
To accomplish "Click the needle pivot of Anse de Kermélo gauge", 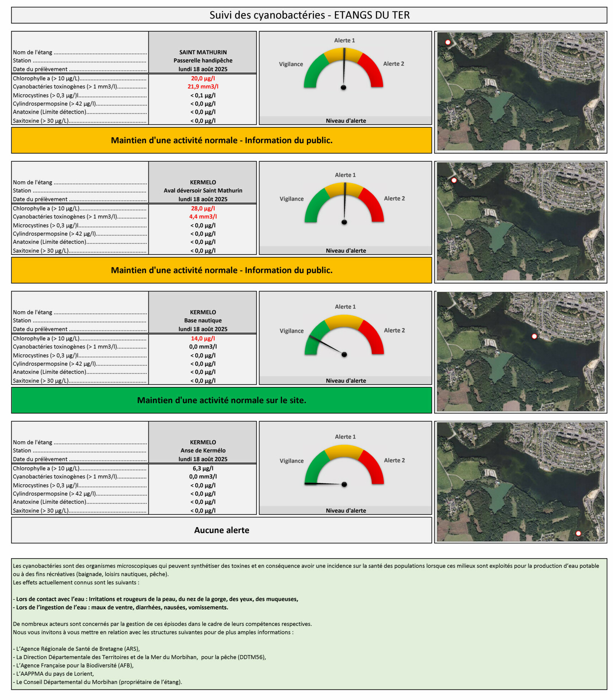I will (x=344, y=484).
